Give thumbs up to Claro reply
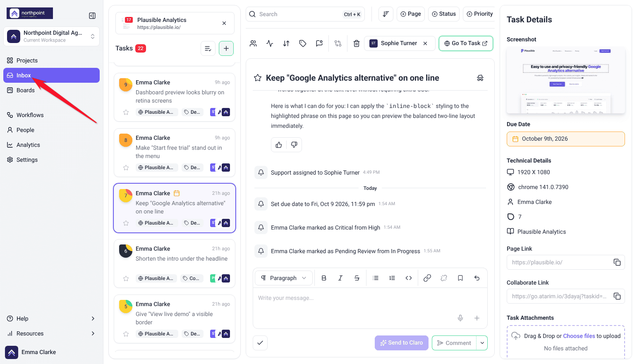Screen dimensions: 637x364 [279, 145]
